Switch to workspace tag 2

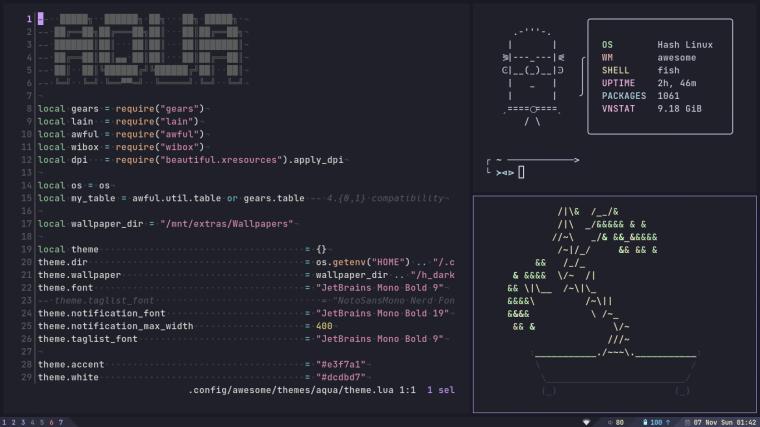click(x=14, y=423)
